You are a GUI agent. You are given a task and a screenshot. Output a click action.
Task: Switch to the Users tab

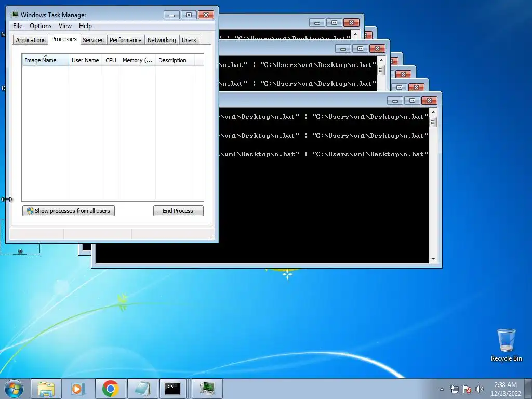189,40
